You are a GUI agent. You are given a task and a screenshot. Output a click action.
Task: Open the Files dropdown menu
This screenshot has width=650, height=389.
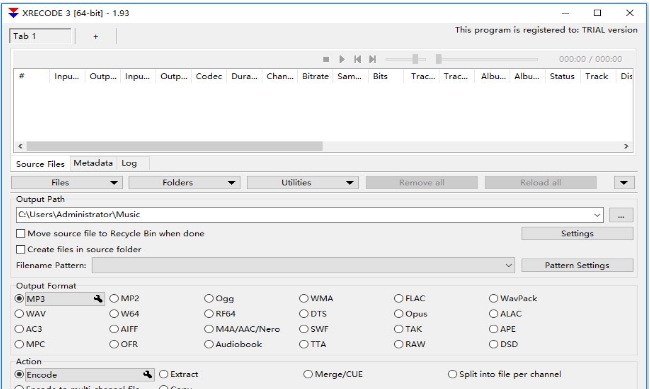click(x=67, y=182)
